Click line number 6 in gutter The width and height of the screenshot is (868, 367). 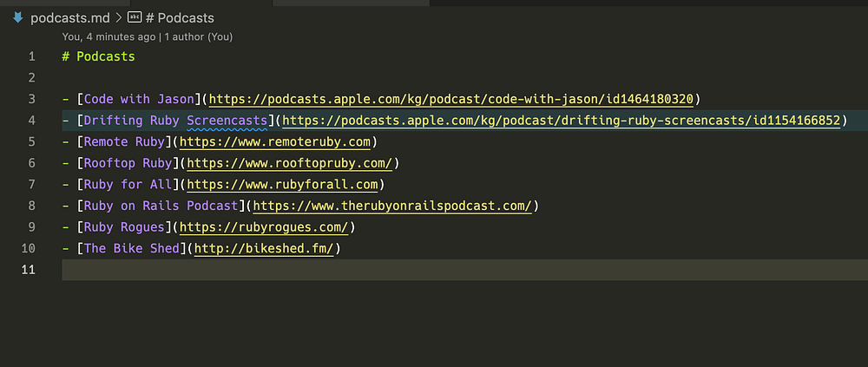pos(31,163)
